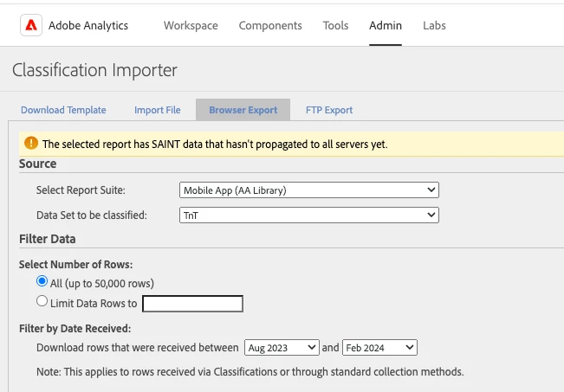This screenshot has width=564, height=392.
Task: Select the Limit Data Rows to radio button
Action: coord(42,301)
